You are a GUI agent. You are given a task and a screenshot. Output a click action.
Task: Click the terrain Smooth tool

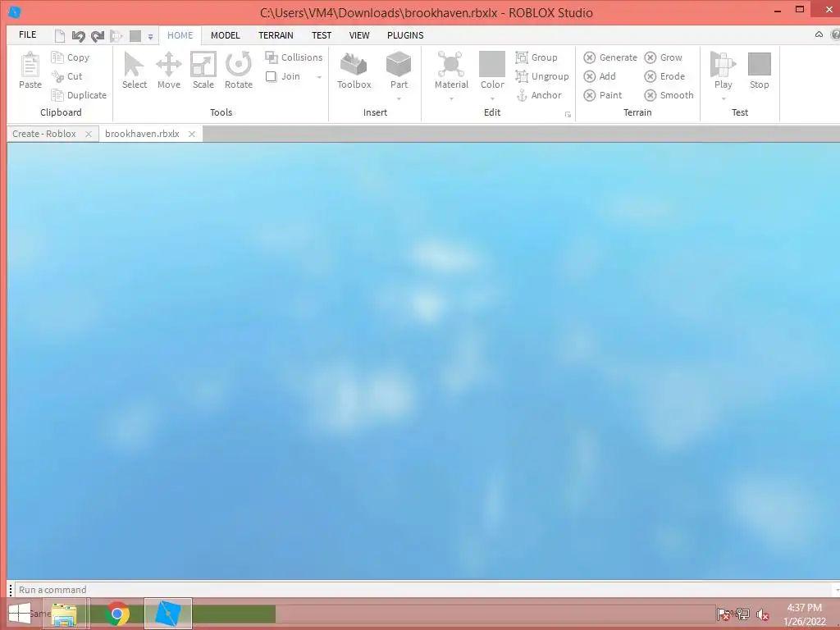coord(669,95)
